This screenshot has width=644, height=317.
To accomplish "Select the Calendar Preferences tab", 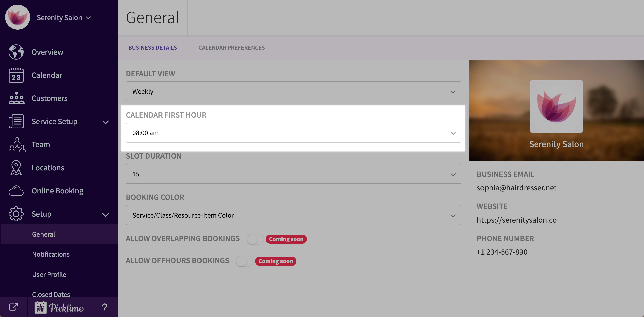I will pyautogui.click(x=231, y=48).
